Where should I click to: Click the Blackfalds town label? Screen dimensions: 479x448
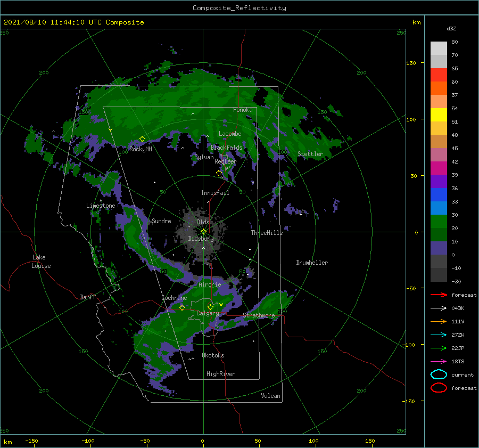(x=226, y=148)
